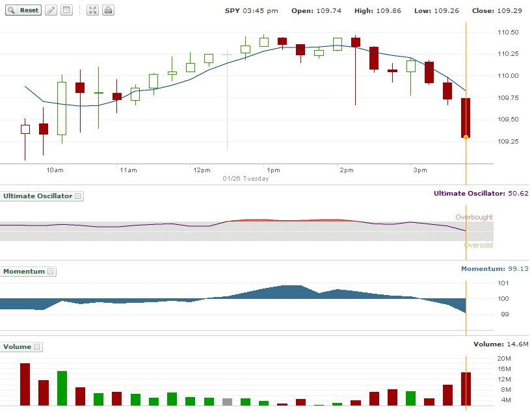Viewport: 532px width, 412px height.
Task: Close the Momentum indicator panel
Action: point(50,271)
